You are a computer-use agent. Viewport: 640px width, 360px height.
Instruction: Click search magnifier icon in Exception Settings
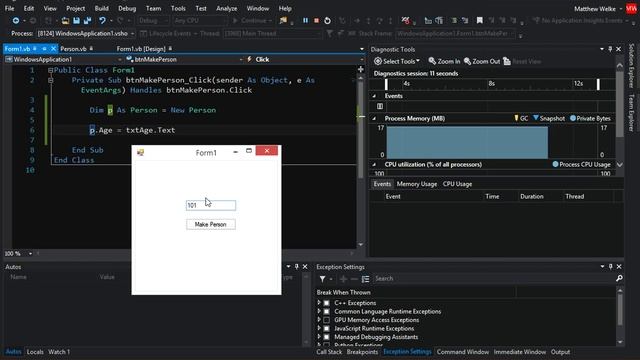[x=619, y=278]
